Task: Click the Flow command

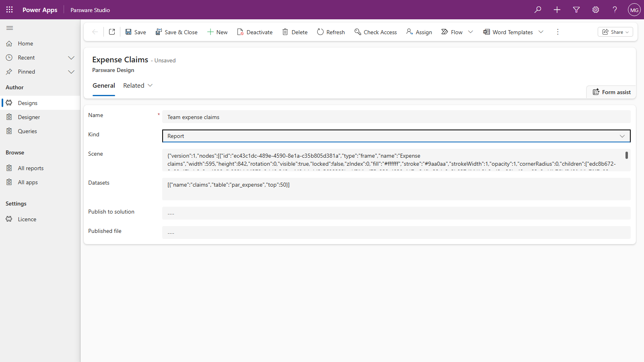Action: 452,32
